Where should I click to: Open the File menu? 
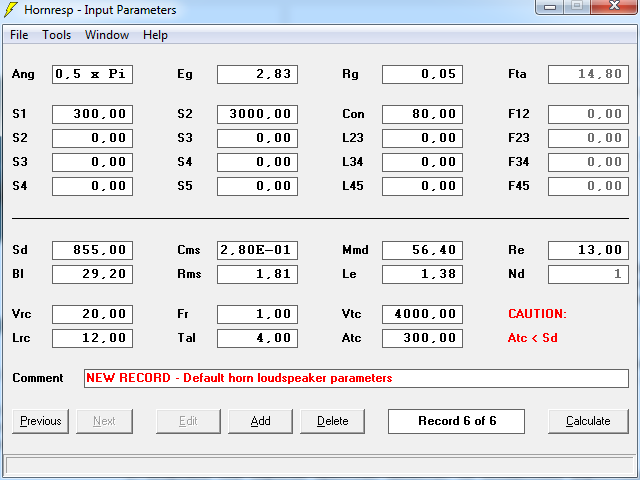(x=19, y=35)
